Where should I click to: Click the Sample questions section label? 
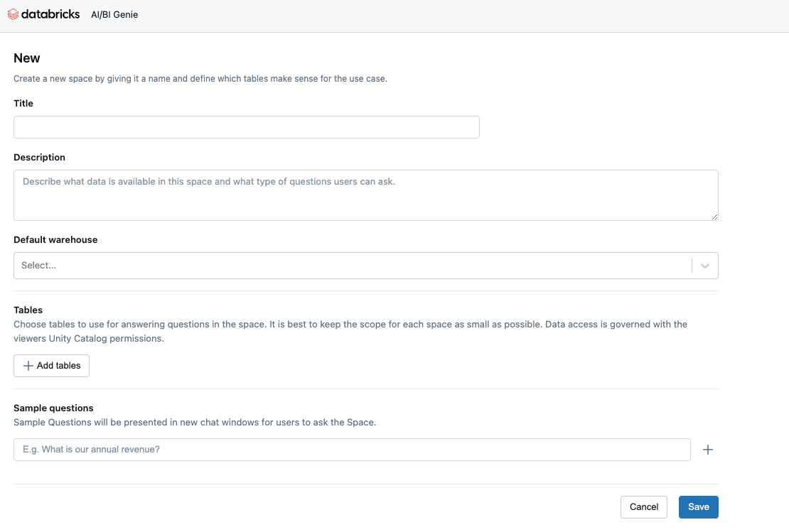click(x=53, y=408)
